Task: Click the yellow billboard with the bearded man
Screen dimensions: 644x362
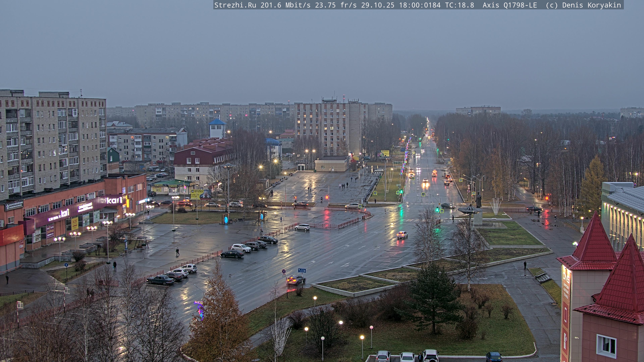Action: pyautogui.click(x=201, y=194)
